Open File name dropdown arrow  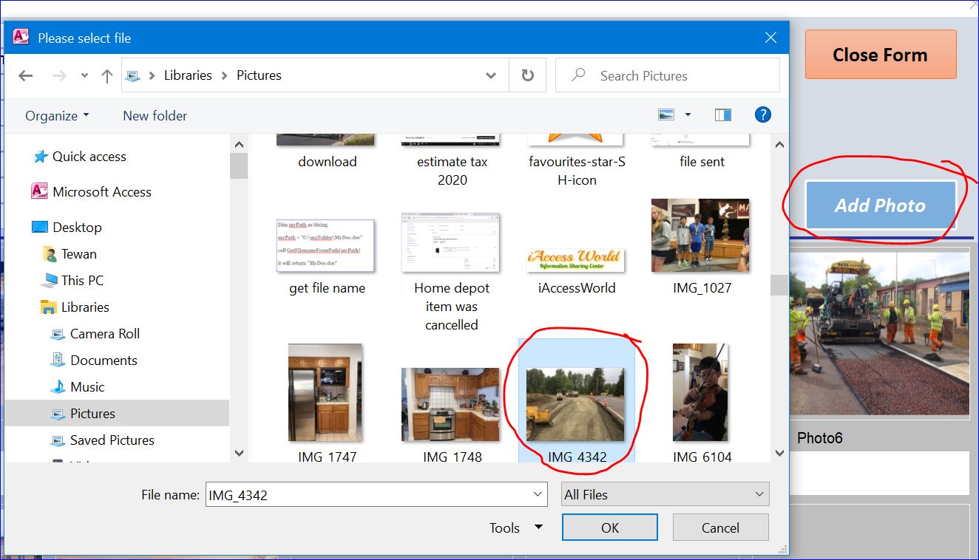coord(538,495)
